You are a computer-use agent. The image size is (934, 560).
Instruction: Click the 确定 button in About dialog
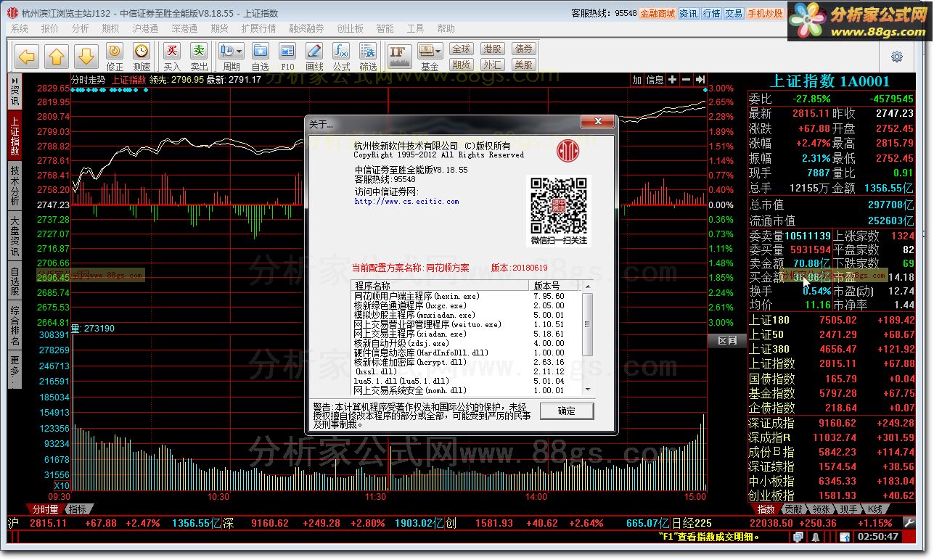click(567, 411)
